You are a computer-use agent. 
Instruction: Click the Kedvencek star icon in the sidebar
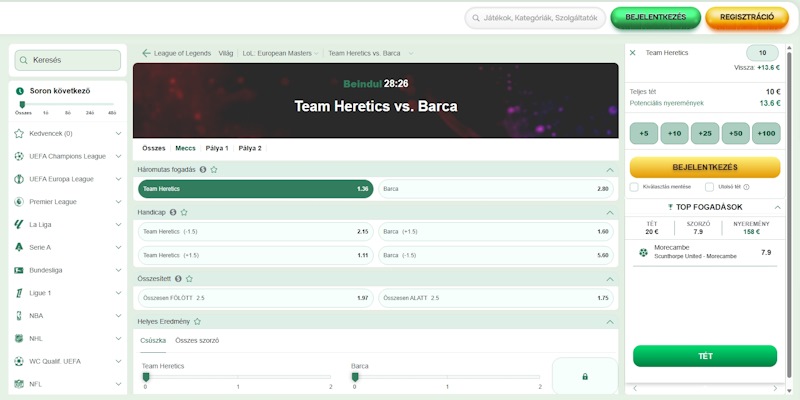click(x=19, y=134)
